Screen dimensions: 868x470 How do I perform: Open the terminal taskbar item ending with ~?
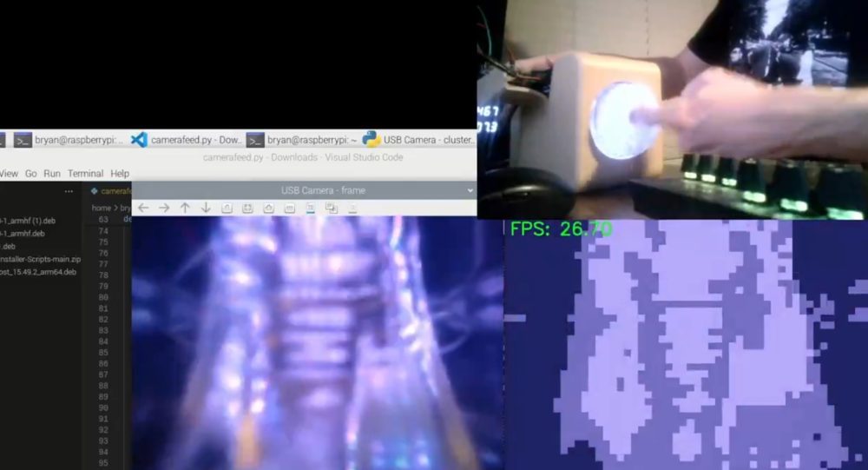pos(299,140)
